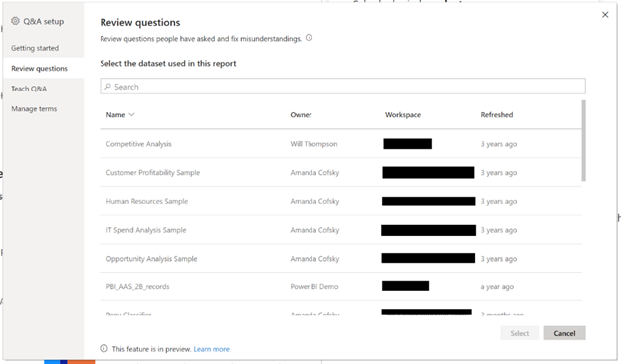Click the search magnifier icon

tap(107, 87)
